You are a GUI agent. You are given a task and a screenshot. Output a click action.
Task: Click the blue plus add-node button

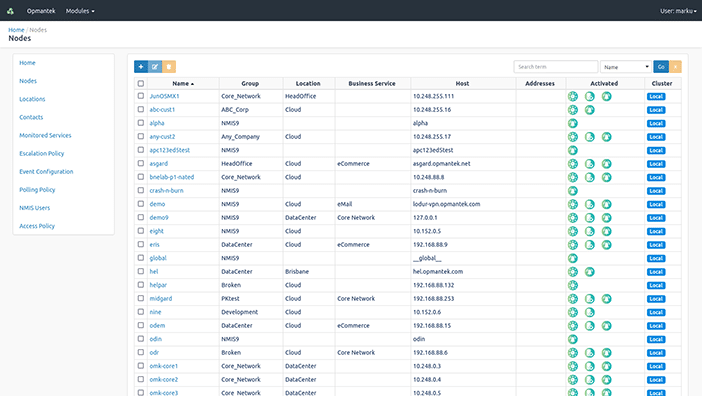coord(141,67)
